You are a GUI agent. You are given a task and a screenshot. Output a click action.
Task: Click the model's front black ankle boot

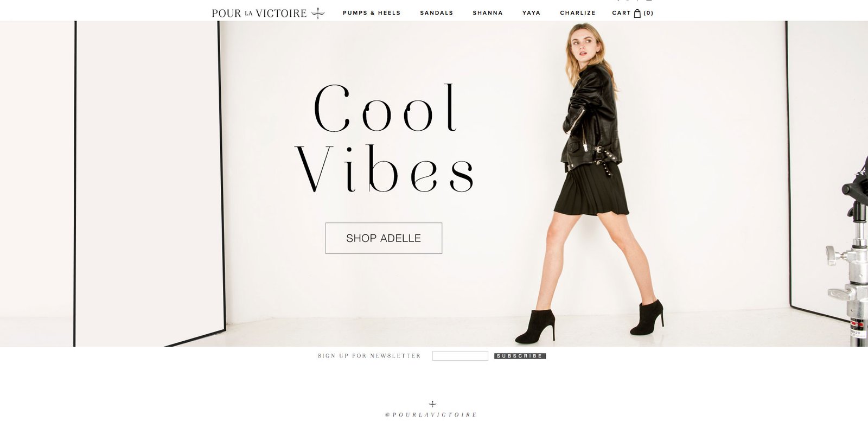[647, 317]
